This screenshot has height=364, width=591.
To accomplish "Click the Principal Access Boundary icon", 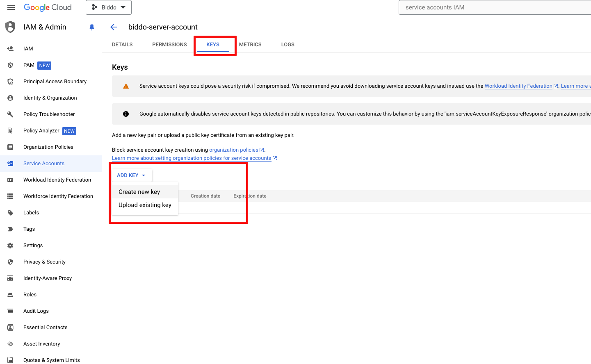I will pos(10,82).
